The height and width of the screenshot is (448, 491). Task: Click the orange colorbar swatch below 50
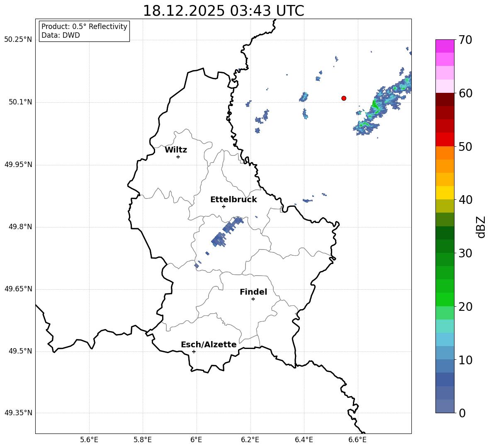(x=445, y=153)
